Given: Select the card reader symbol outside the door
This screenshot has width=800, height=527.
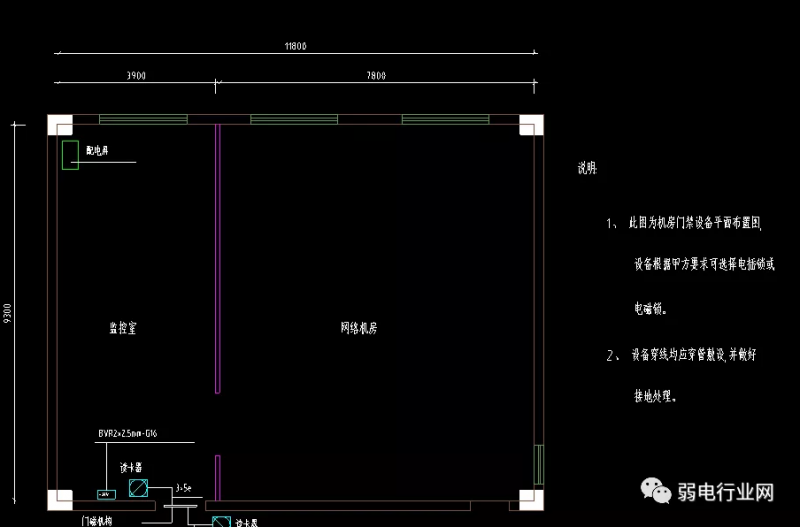Looking at the screenshot, I should pyautogui.click(x=220, y=521).
